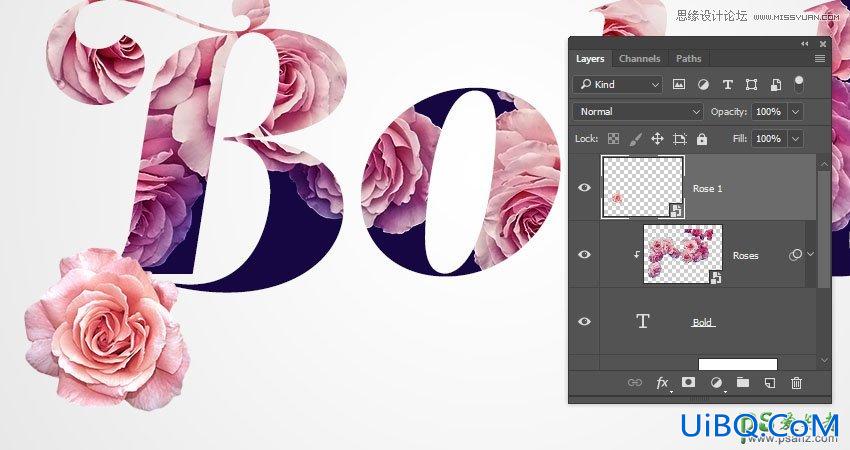Hide the Bold text layer

click(x=584, y=321)
